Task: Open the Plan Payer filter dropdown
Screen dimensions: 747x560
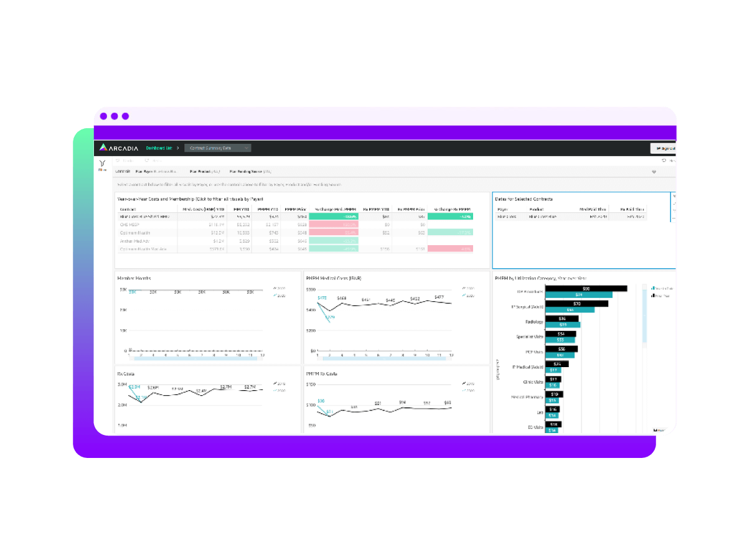Action: 157,171
